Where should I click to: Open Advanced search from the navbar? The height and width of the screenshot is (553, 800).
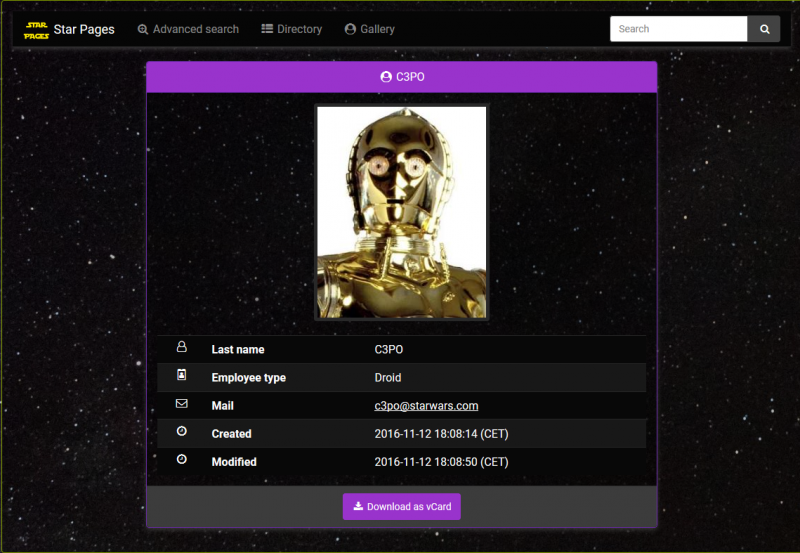point(188,30)
